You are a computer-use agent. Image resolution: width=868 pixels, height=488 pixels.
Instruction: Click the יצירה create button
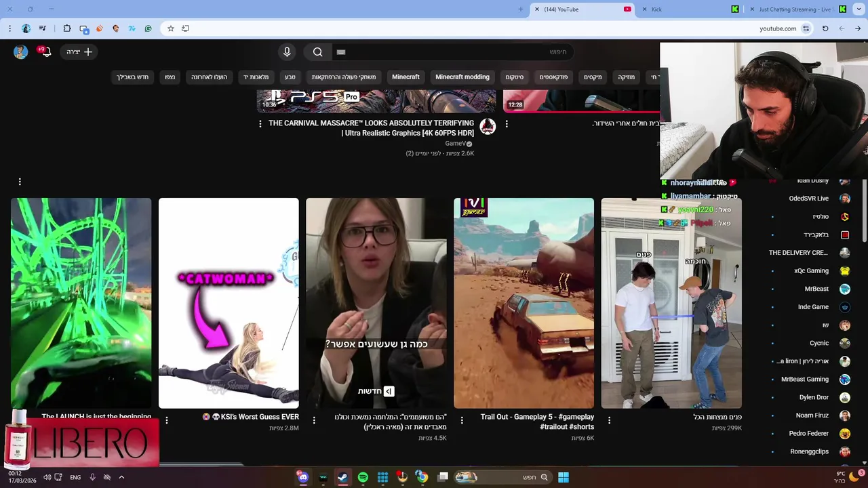79,52
